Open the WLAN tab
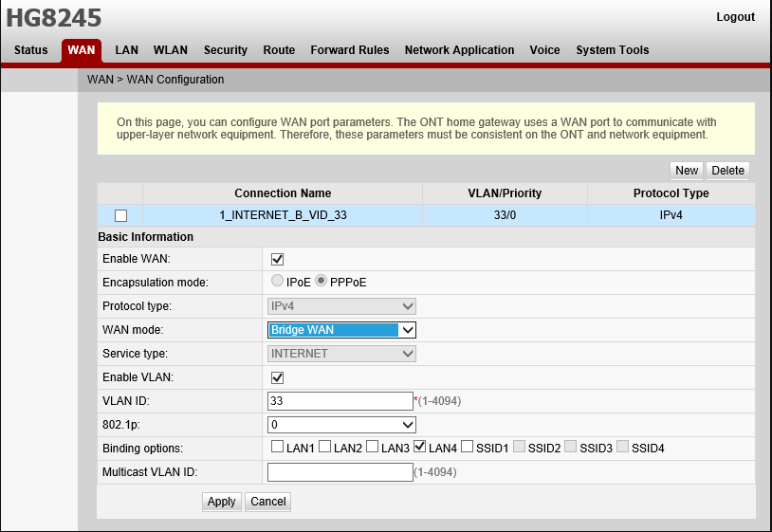The height and width of the screenshot is (532, 772). pyautogui.click(x=171, y=50)
